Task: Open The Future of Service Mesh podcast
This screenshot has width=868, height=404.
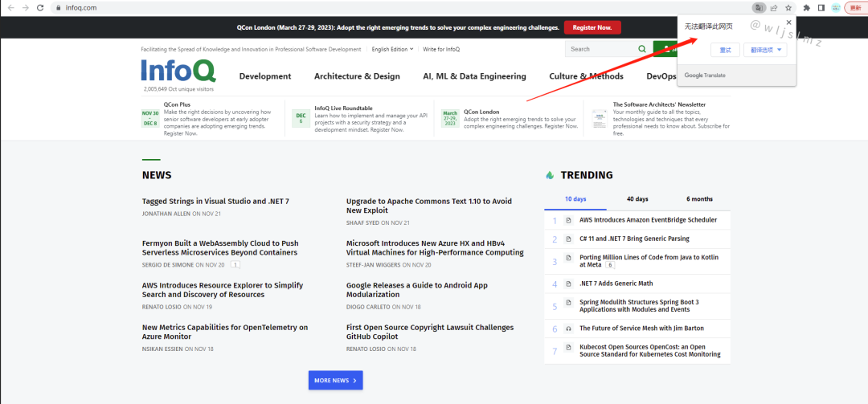Action: click(x=641, y=329)
